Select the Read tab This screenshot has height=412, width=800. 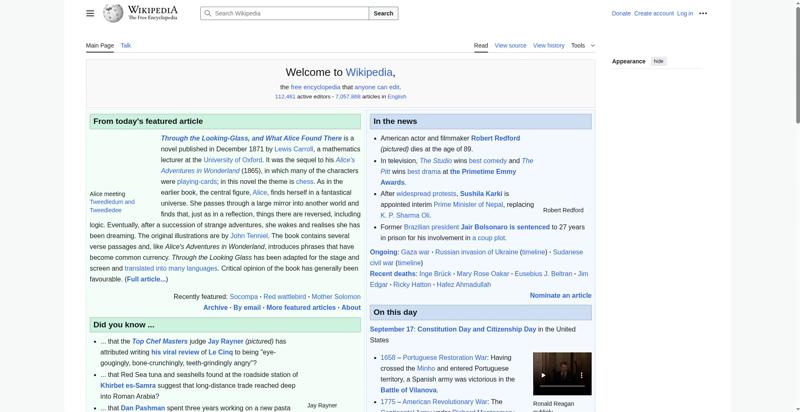click(x=481, y=45)
